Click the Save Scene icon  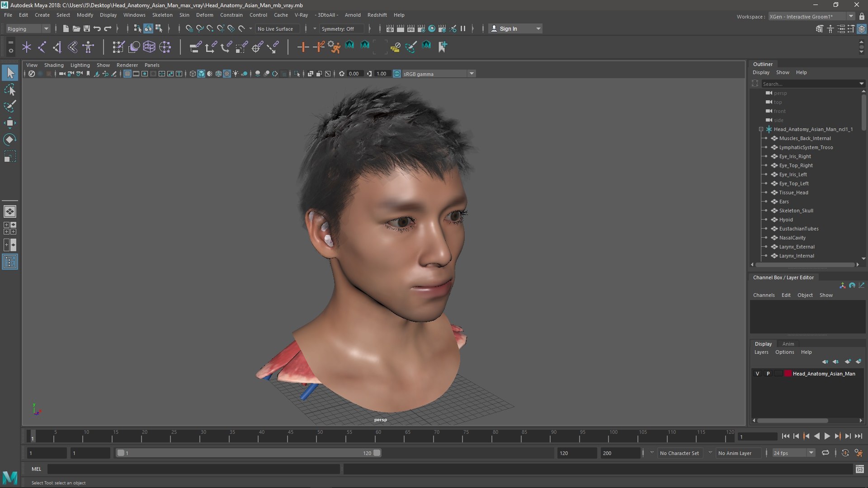86,28
